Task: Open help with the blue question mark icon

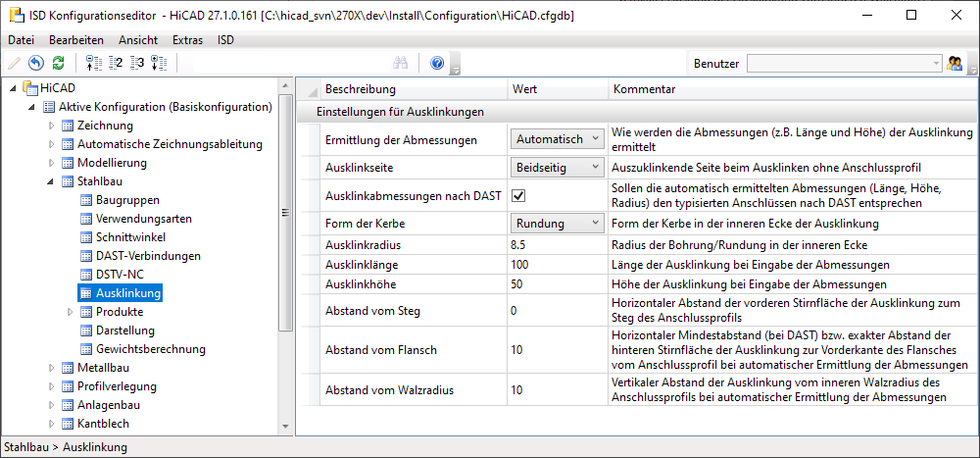Action: pos(437,63)
